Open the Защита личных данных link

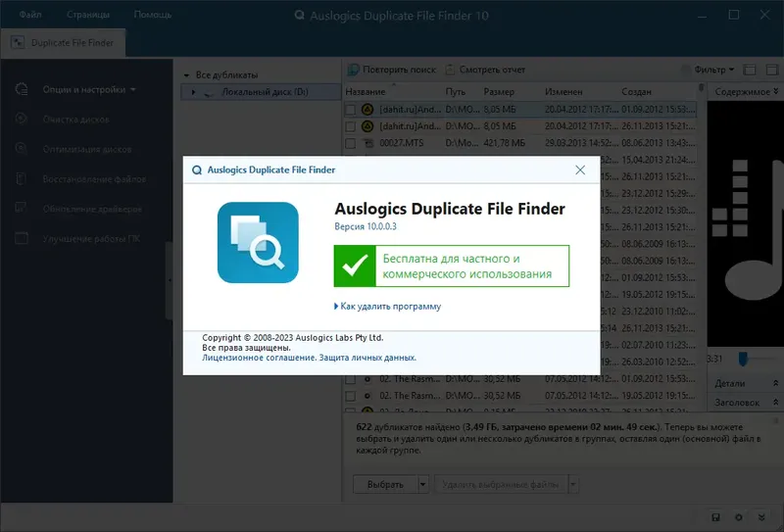click(367, 358)
